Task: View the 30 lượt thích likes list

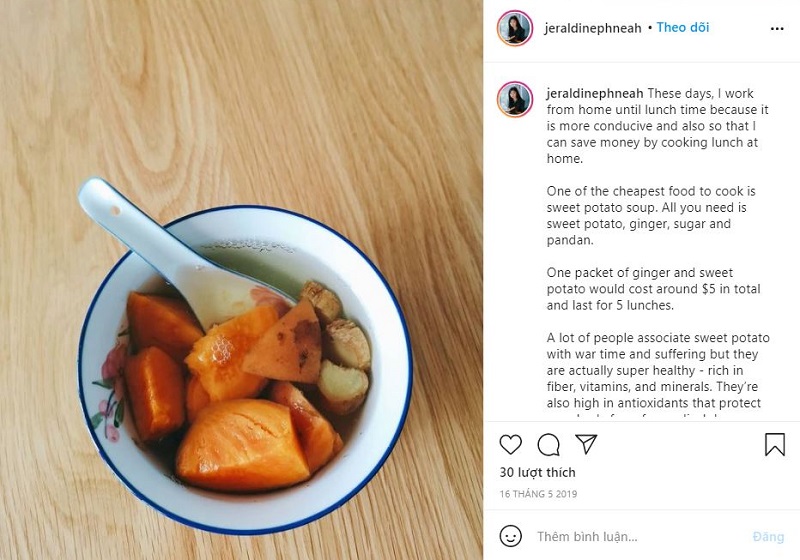Action: pos(537,472)
